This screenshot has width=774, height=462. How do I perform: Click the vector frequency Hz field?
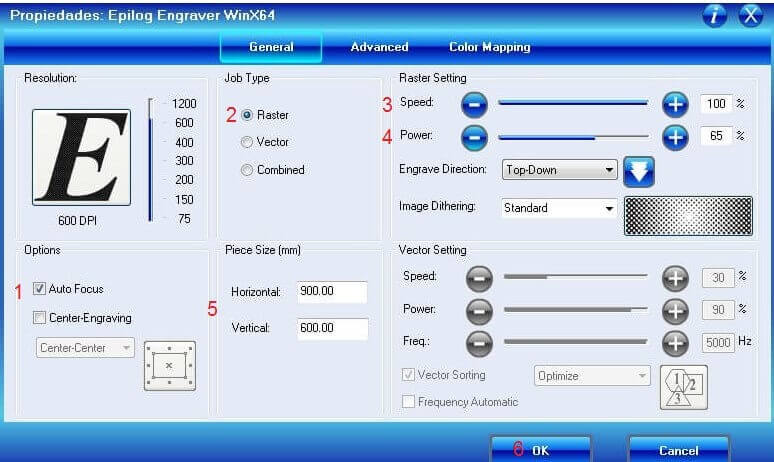718,342
